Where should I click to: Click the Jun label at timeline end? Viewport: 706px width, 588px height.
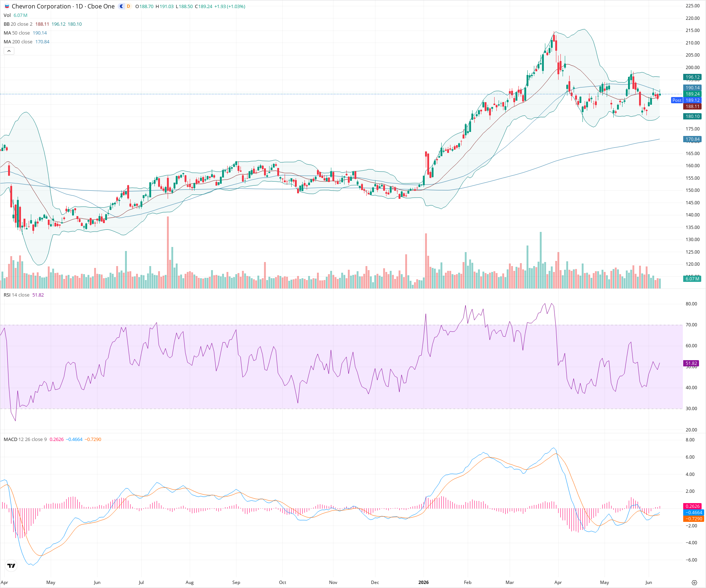point(649,582)
